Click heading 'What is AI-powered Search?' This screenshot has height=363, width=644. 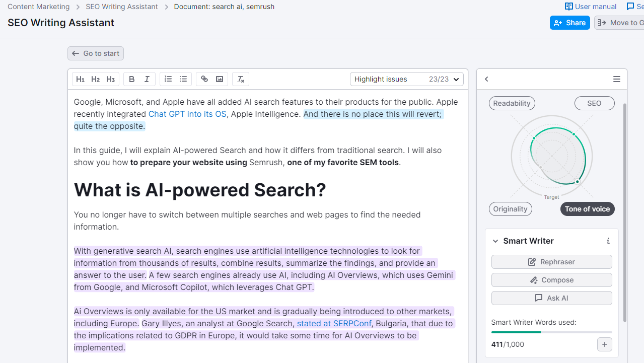point(200,190)
